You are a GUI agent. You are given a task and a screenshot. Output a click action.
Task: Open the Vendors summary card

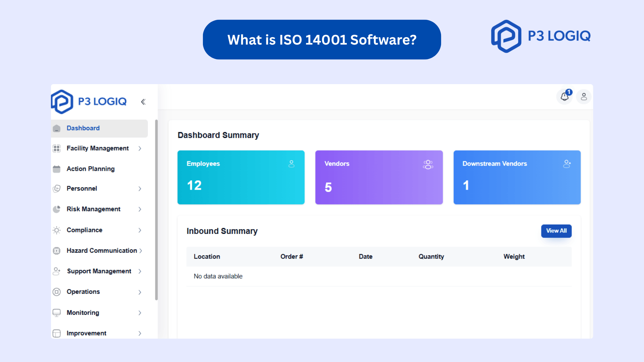coord(379,177)
